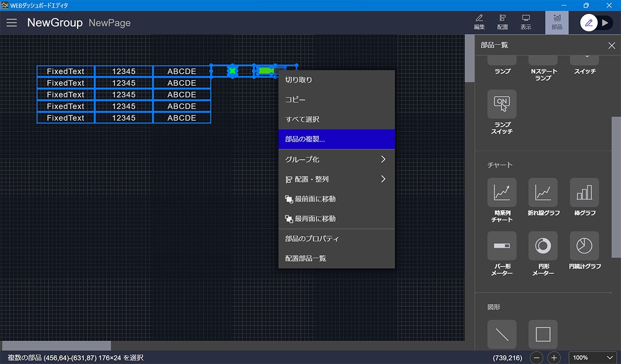Toggle the edit/run mode switch
The height and width of the screenshot is (364, 621).
point(597,23)
